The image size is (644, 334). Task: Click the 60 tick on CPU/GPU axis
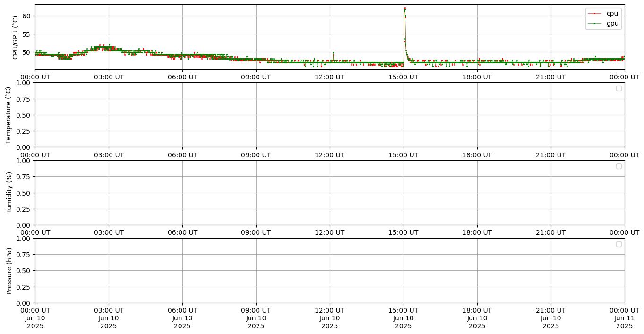(26, 16)
